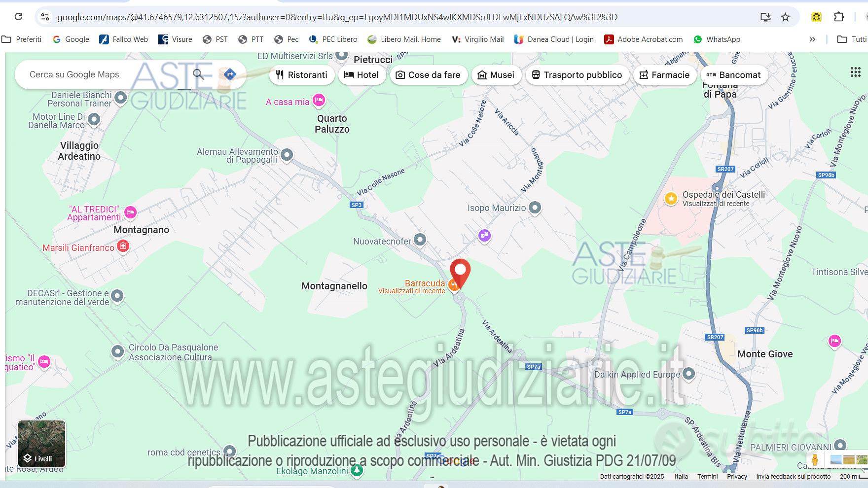
Task: Click the Montagnanello place label
Action: point(334,286)
